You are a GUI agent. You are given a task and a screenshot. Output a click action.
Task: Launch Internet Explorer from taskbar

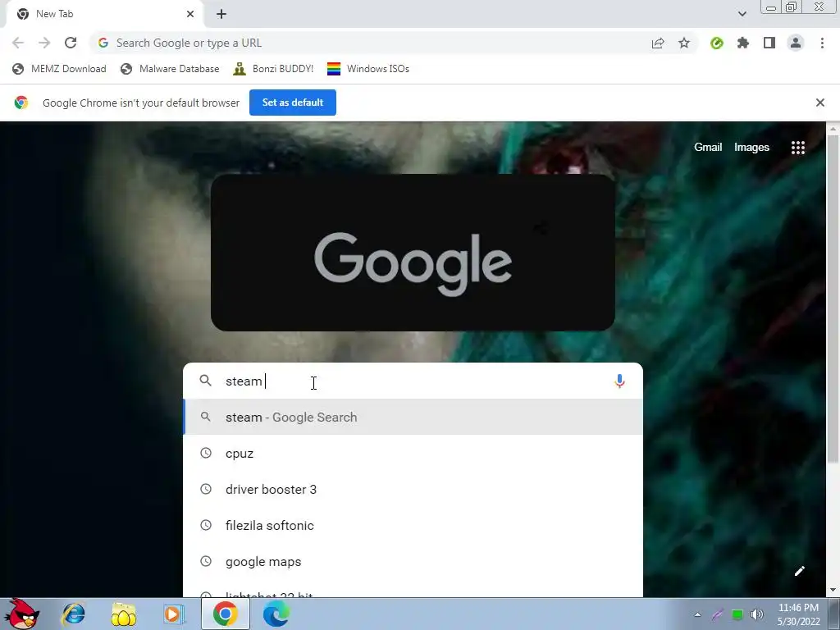(73, 614)
